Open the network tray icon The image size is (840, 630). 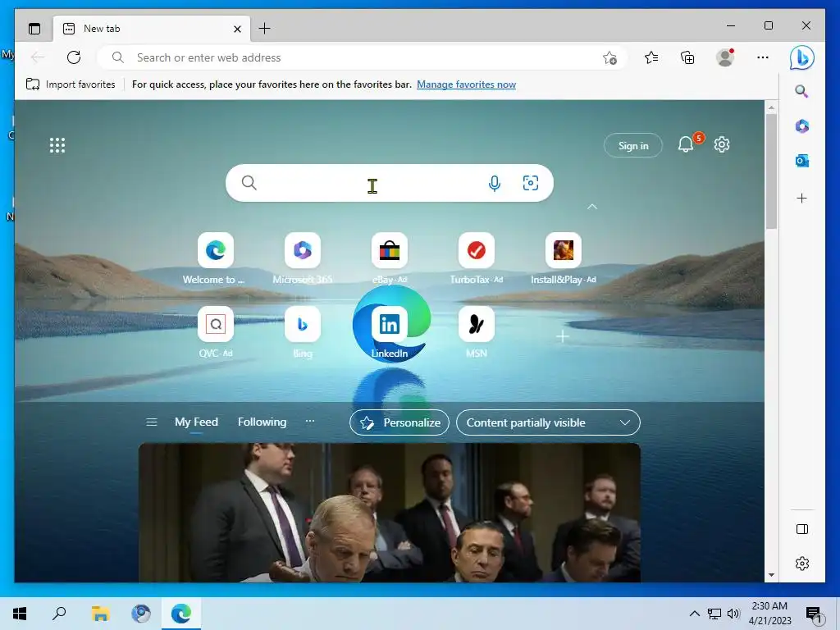(x=714, y=614)
